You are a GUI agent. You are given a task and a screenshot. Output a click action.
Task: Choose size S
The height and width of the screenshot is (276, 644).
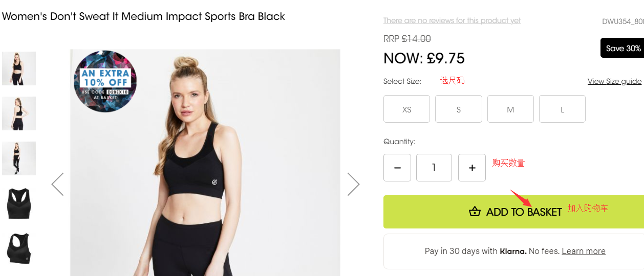[x=459, y=109]
